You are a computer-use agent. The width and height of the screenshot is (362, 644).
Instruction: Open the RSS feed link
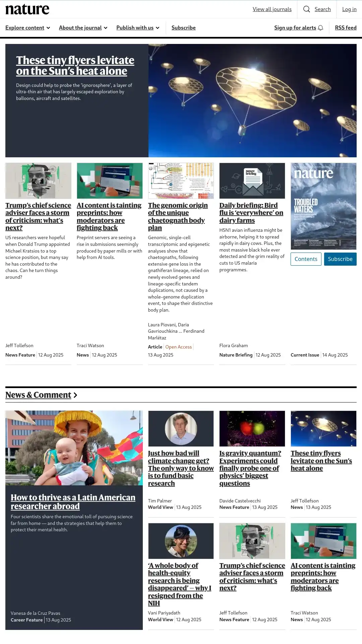pyautogui.click(x=346, y=28)
